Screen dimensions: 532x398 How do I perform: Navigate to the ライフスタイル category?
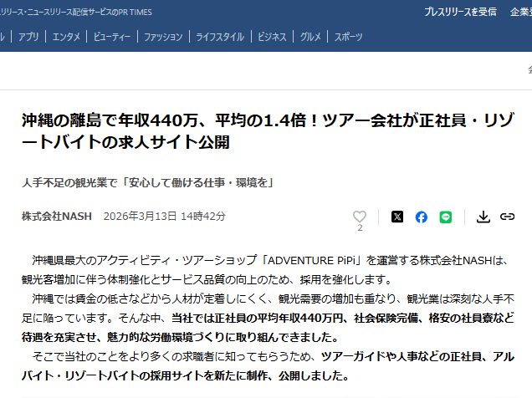pos(220,37)
